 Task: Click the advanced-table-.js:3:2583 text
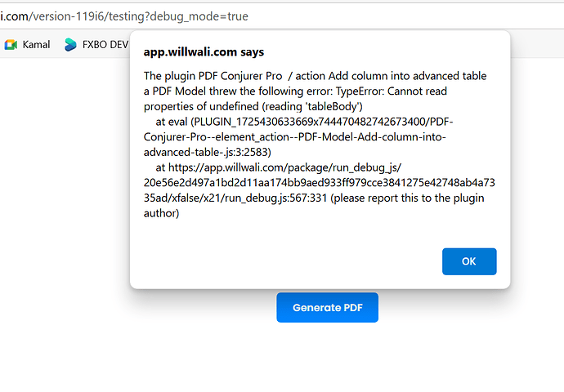click(x=207, y=153)
